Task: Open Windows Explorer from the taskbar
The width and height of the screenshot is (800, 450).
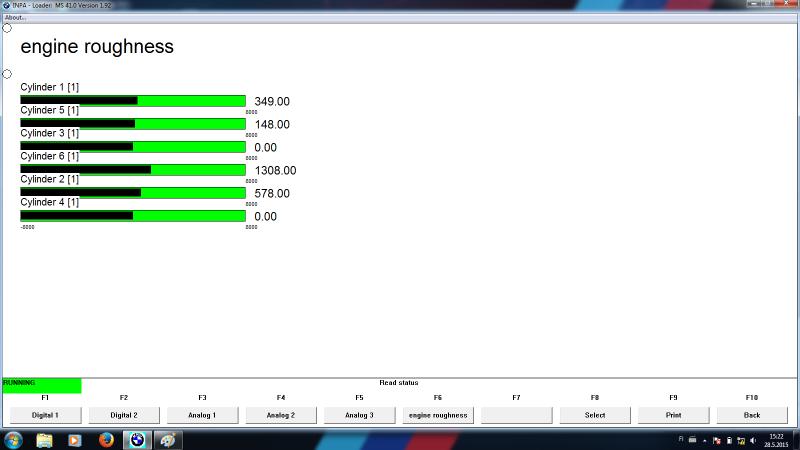Action: tap(44, 440)
